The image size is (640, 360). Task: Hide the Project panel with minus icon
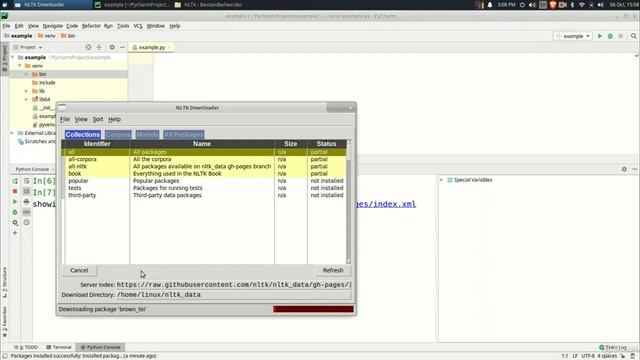pyautogui.click(x=122, y=47)
